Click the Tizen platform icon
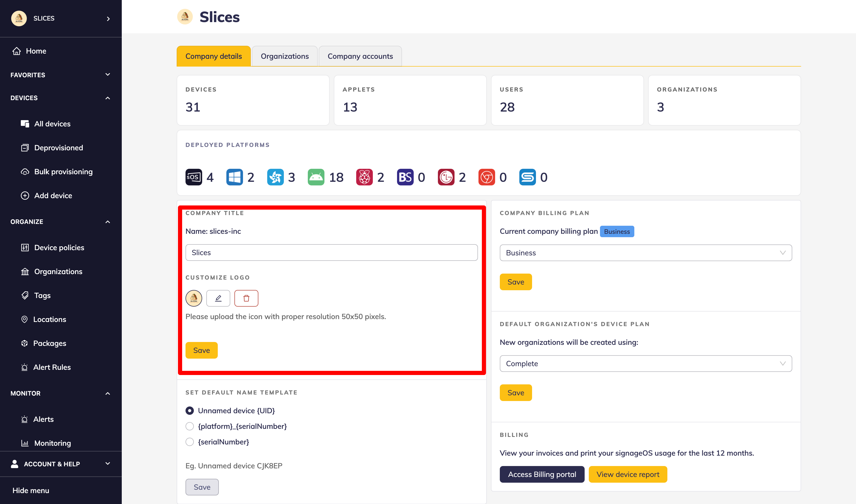The image size is (856, 504). (x=275, y=177)
